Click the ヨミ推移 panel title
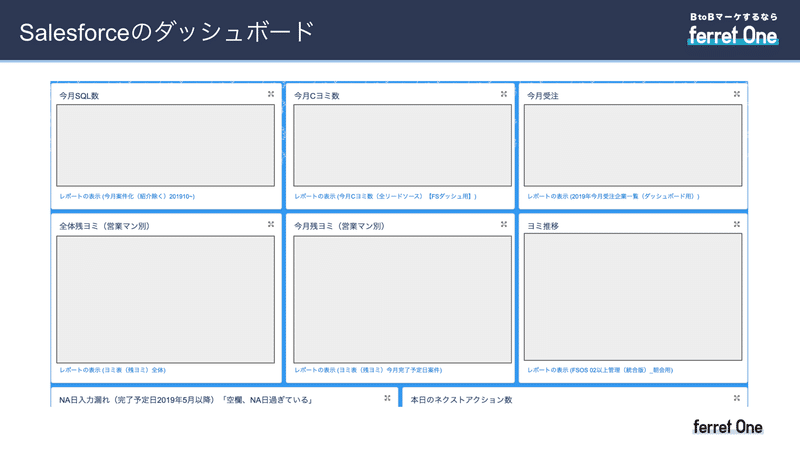This screenshot has height=449, width=800. (543, 226)
